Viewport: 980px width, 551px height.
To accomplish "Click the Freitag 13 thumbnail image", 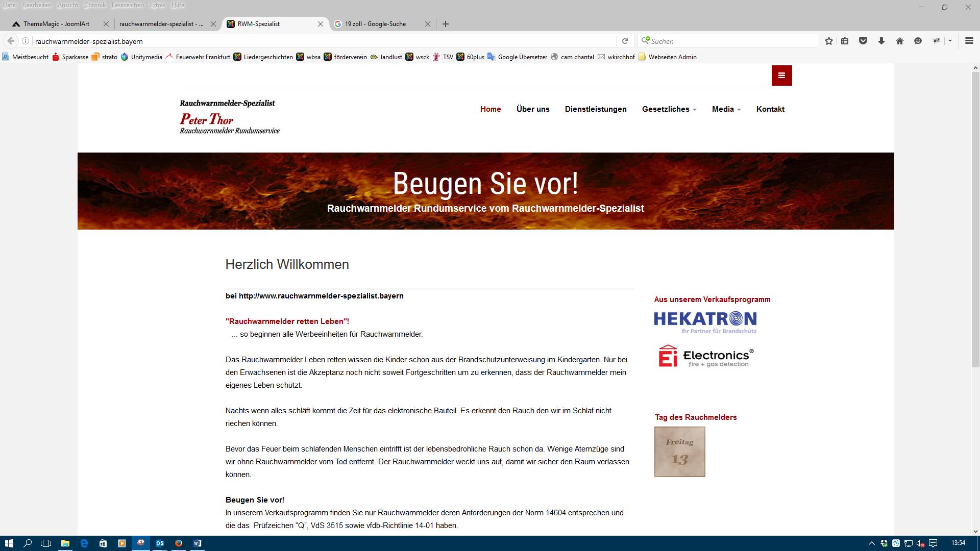I will click(679, 452).
